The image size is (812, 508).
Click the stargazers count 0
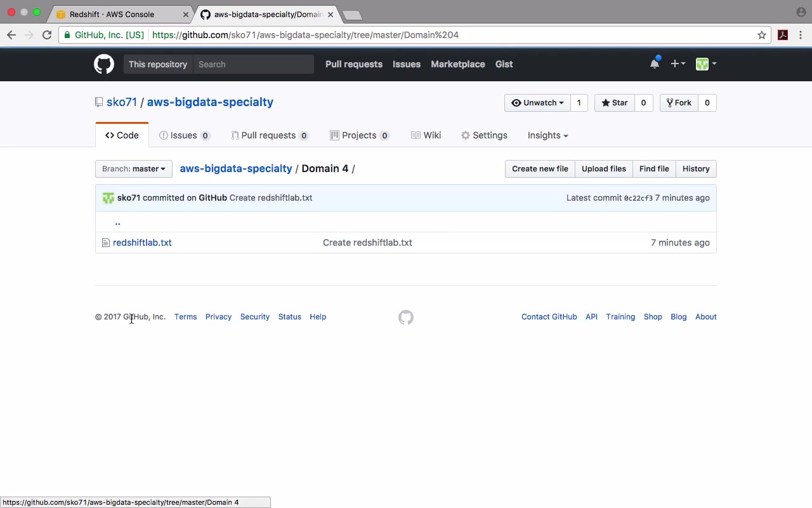(x=643, y=103)
